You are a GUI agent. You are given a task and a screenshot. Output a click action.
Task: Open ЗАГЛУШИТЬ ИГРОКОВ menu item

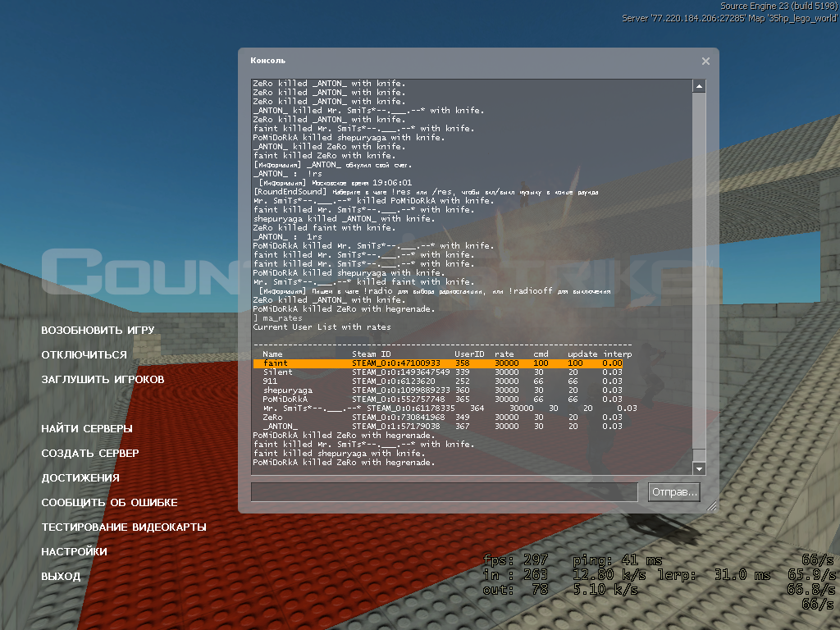103,379
